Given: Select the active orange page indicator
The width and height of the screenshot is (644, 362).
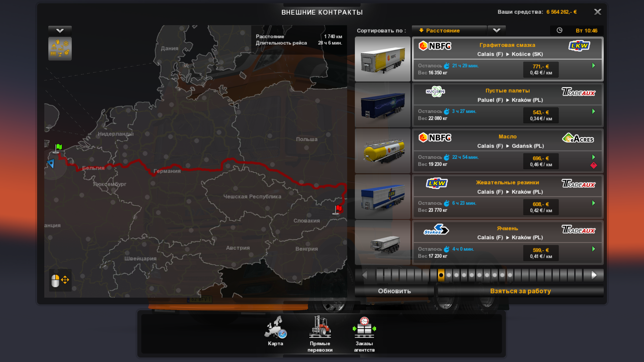Looking at the screenshot, I should (x=441, y=275).
